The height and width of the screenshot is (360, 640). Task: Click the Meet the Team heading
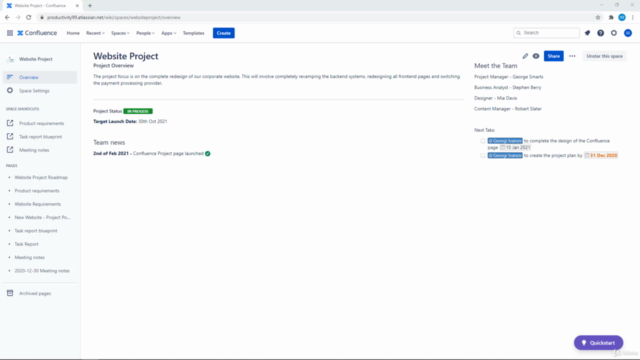(496, 66)
